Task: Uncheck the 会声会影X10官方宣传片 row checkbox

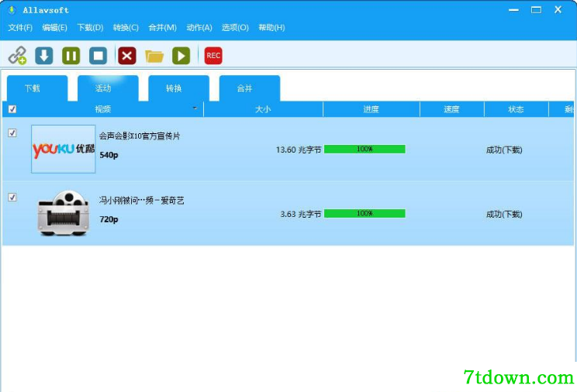Action: (12, 132)
